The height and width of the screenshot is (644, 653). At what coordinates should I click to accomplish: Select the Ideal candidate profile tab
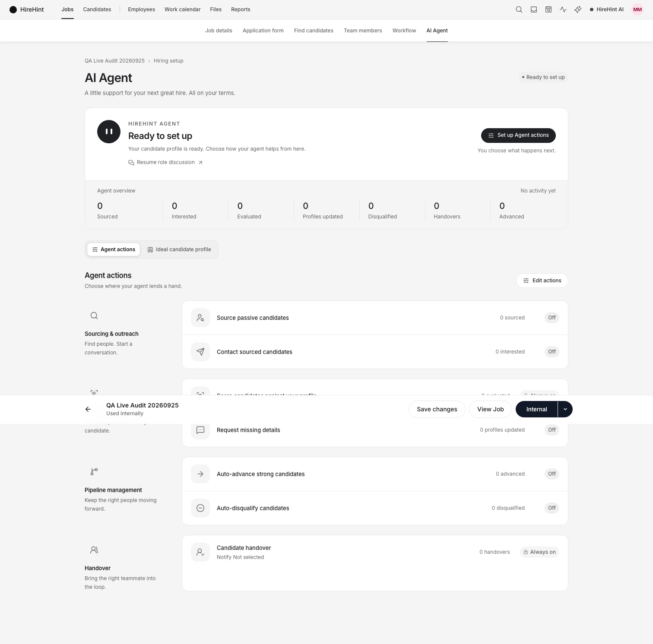[x=179, y=249]
